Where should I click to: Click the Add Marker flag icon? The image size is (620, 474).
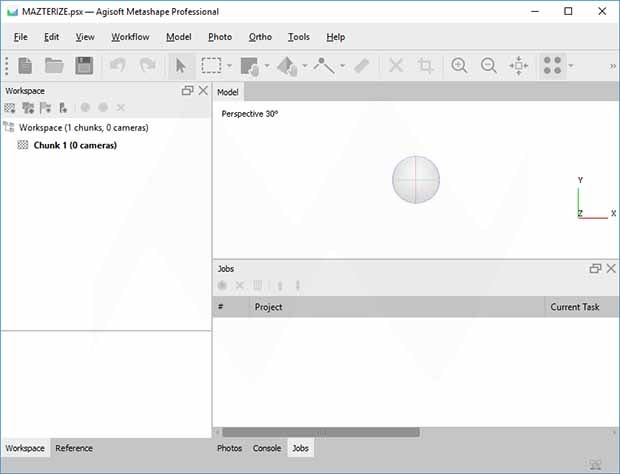46,108
